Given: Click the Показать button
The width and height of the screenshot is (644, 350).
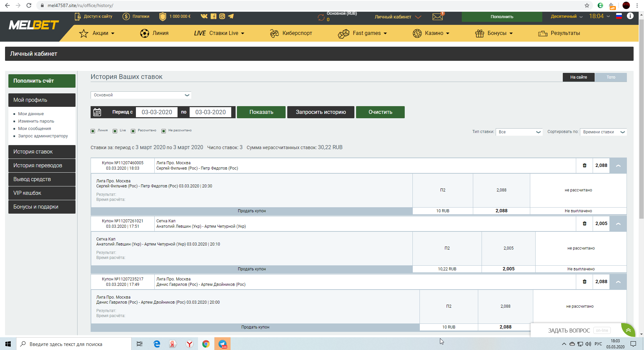Looking at the screenshot, I should coord(261,112).
